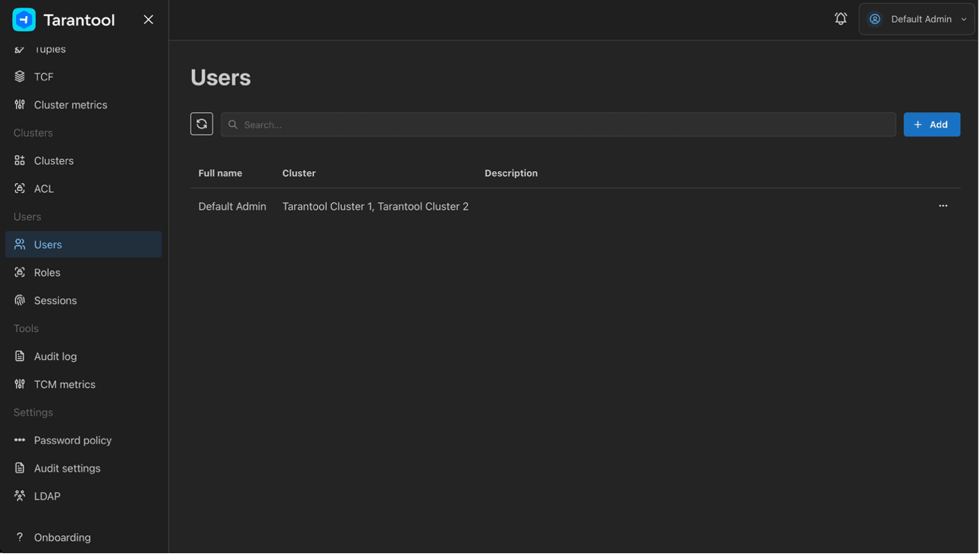980x556 pixels.
Task: Click the Default Admin account name in header
Action: pyautogui.click(x=921, y=20)
